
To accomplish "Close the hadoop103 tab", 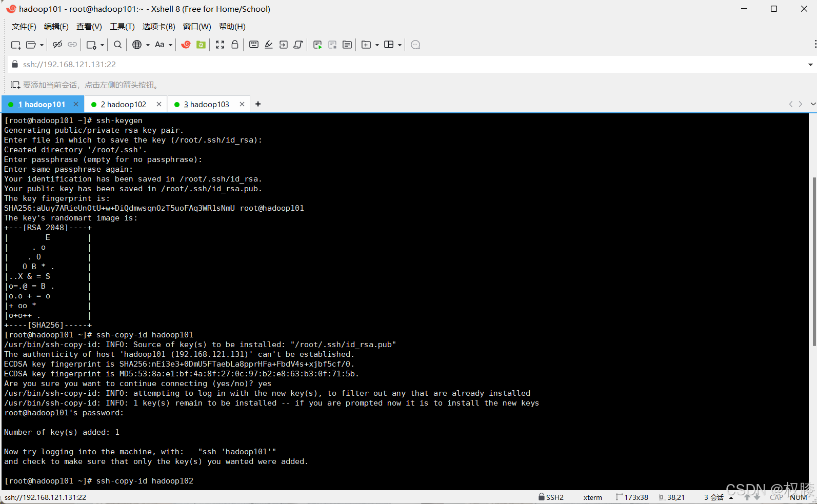I will 242,104.
